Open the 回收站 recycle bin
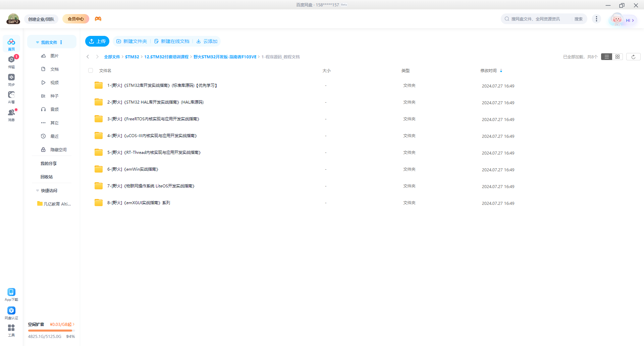Image resolution: width=644 pixels, height=346 pixels. [47, 177]
